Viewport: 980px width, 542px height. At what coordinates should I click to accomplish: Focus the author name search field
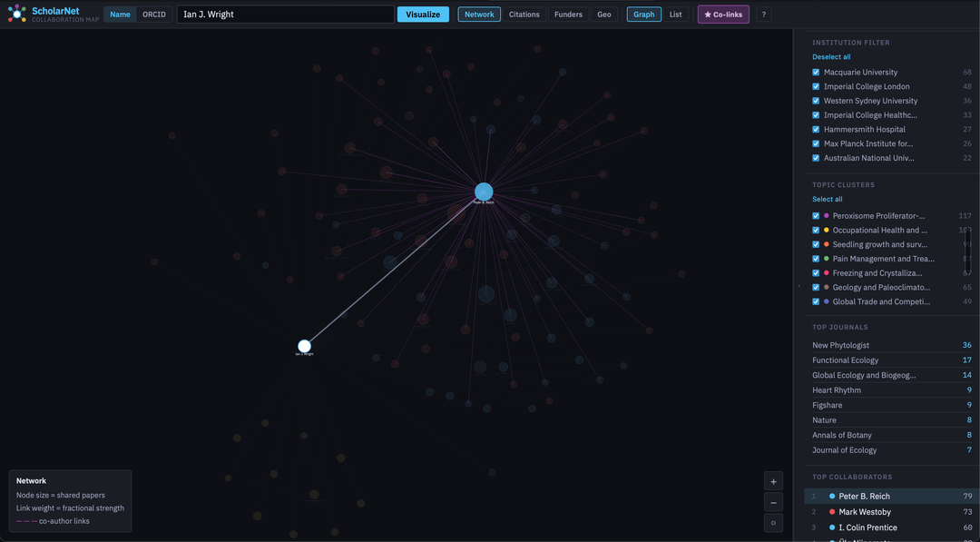[x=285, y=15]
